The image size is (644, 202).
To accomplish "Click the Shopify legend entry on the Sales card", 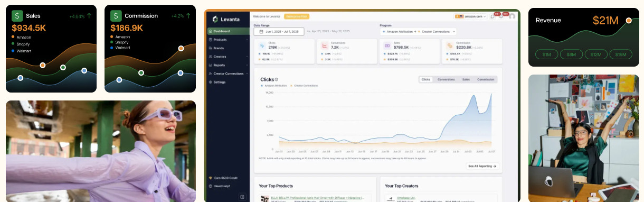I will tap(21, 44).
